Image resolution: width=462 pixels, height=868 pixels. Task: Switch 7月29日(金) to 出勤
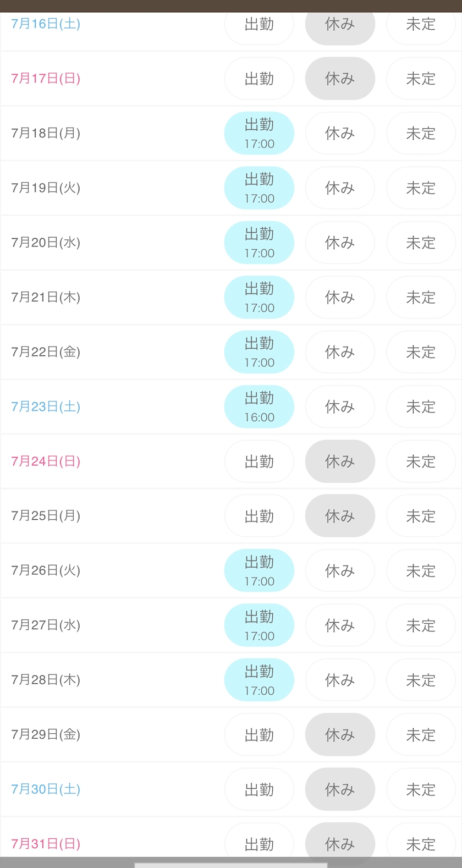point(259,735)
